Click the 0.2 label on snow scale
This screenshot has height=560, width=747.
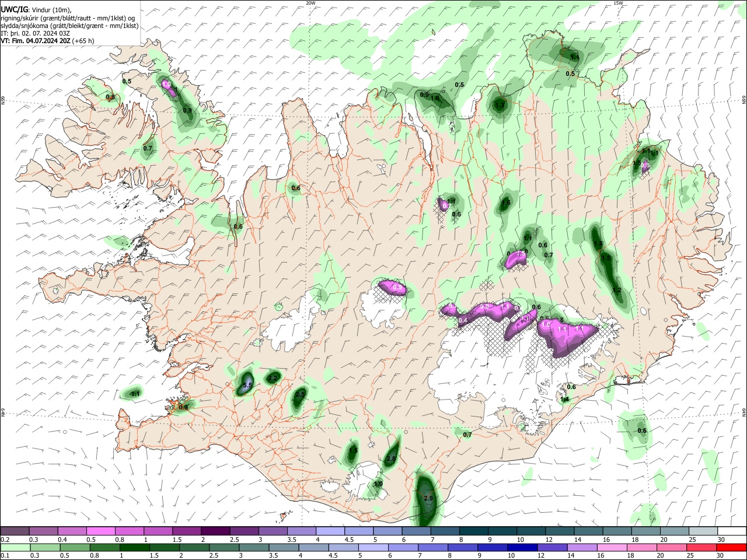[x=5, y=540]
